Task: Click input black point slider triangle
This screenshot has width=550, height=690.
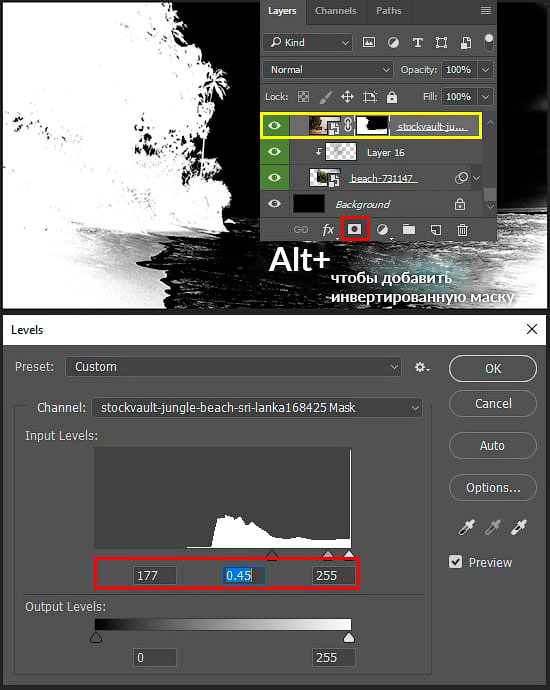Action: [272, 554]
